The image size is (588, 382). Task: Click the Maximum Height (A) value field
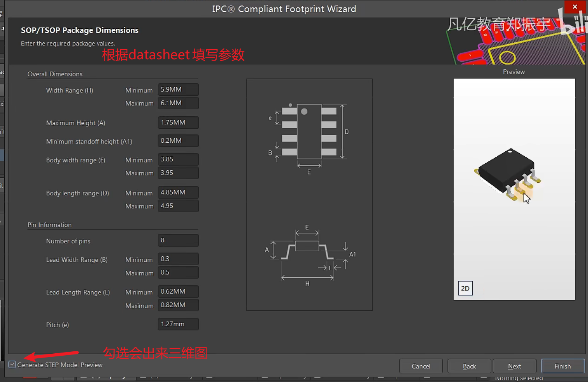(178, 123)
